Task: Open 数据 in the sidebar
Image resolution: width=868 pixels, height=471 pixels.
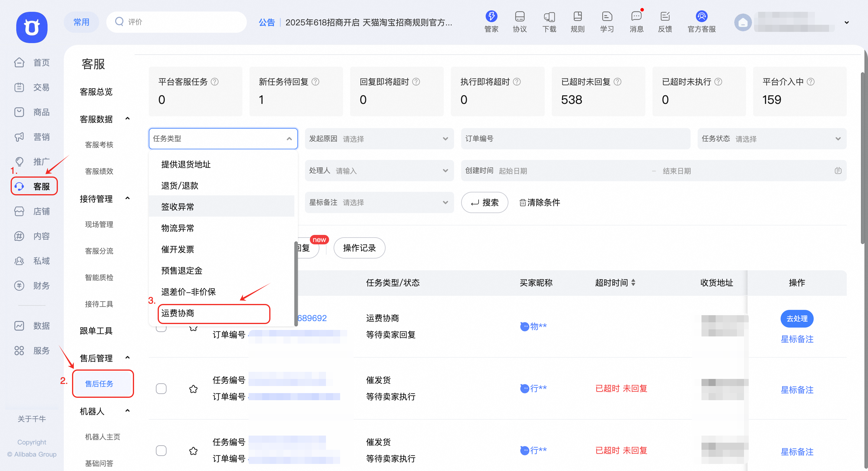Action: click(32, 326)
